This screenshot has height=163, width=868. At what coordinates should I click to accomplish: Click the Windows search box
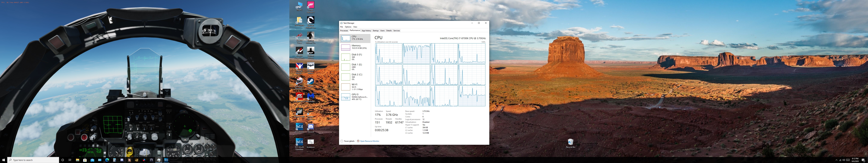click(33, 160)
